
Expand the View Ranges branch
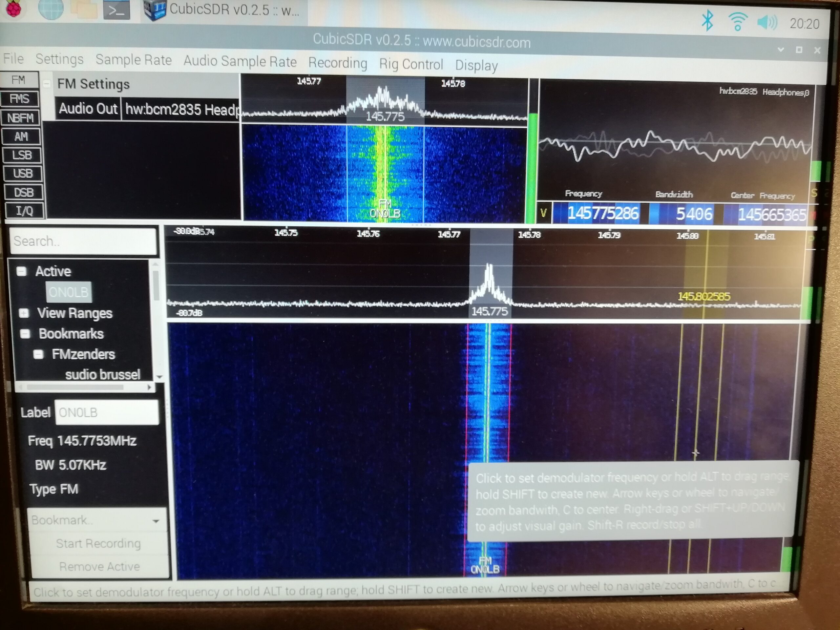click(x=24, y=313)
